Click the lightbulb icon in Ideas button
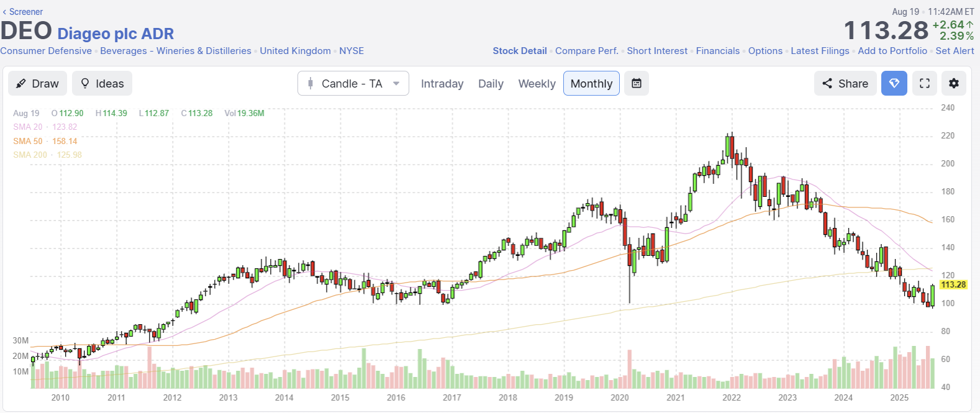This screenshot has height=413, width=980. click(85, 83)
